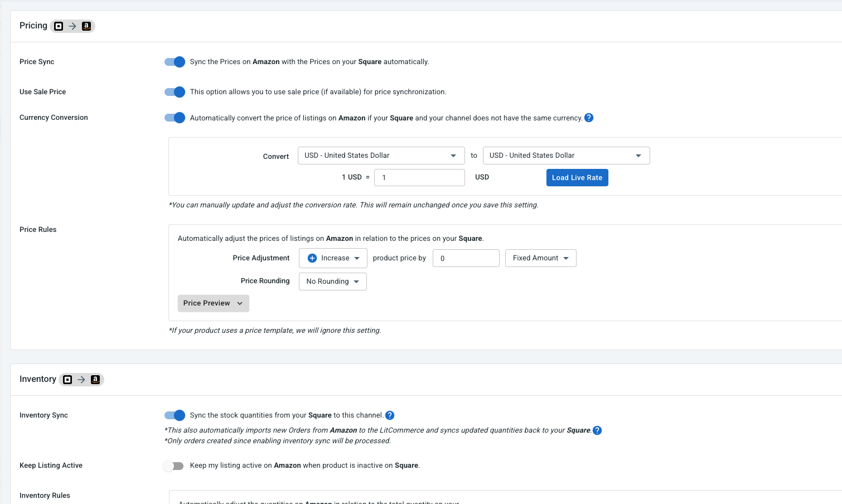Click the Currency Conversion label
Viewport: 842px width, 504px height.
pos(54,118)
